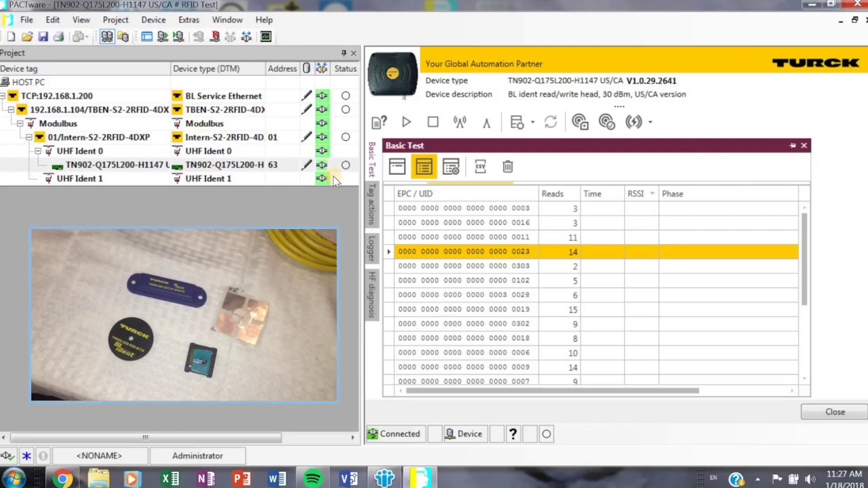The height and width of the screenshot is (488, 868).
Task: Click the Help document question-mark icon
Action: point(379,122)
